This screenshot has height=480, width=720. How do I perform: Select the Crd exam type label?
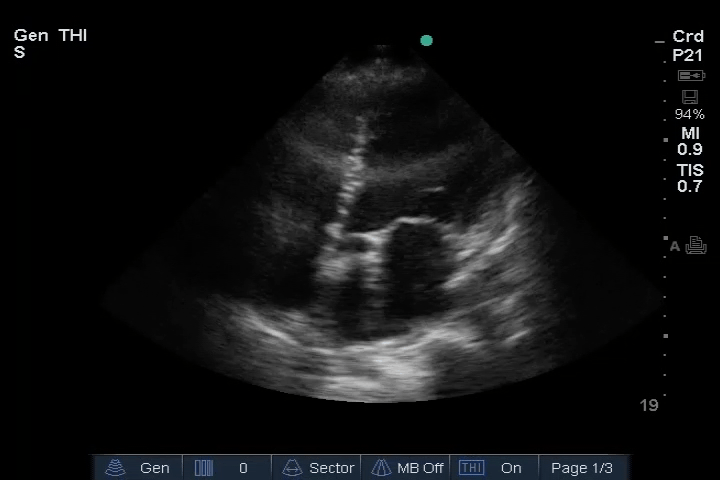click(688, 37)
